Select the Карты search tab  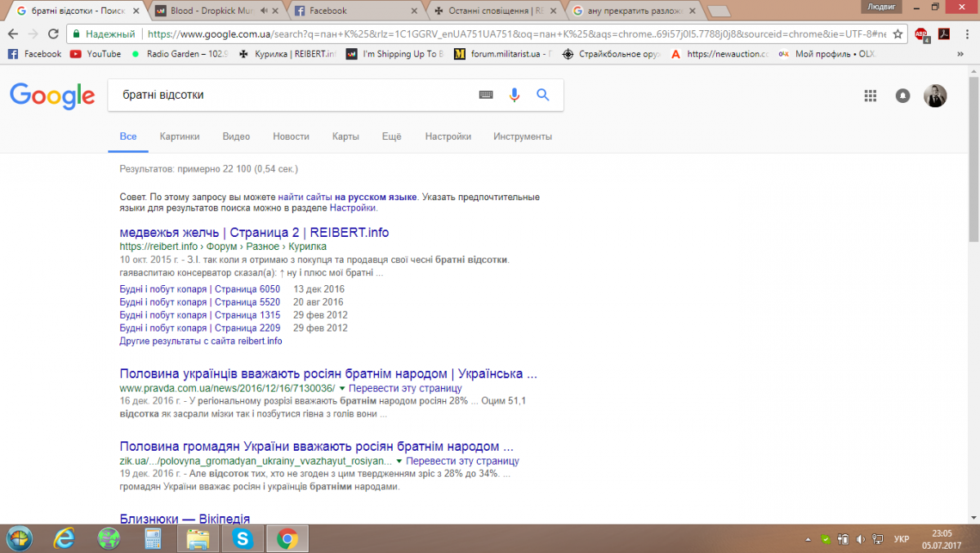(345, 136)
